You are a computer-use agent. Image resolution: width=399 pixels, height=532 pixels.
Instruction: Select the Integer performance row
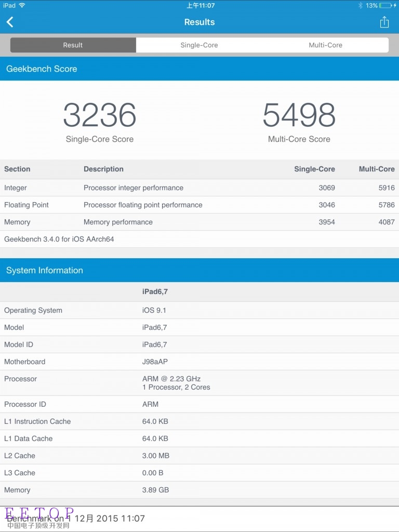pyautogui.click(x=199, y=188)
